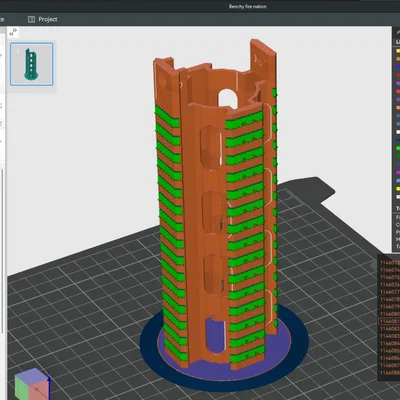This screenshot has height=400, width=400.
Task: Select G-code line 1146084
Action: click(390, 343)
